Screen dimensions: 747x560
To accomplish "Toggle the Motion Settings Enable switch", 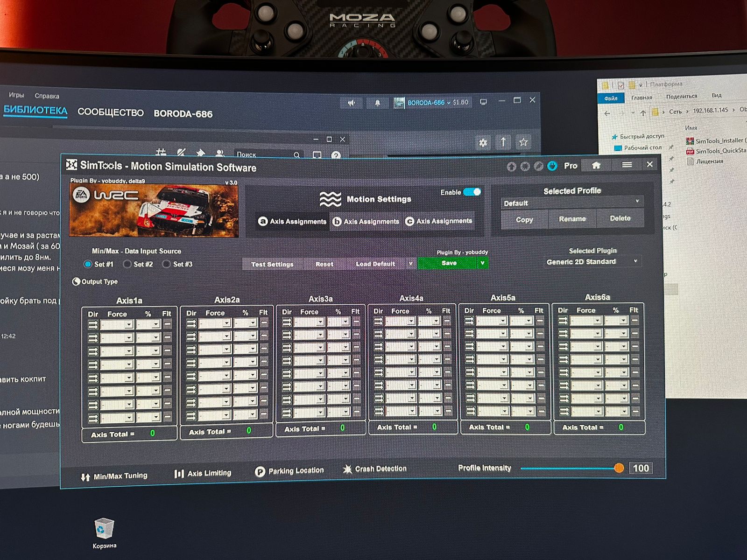I will pos(472,192).
